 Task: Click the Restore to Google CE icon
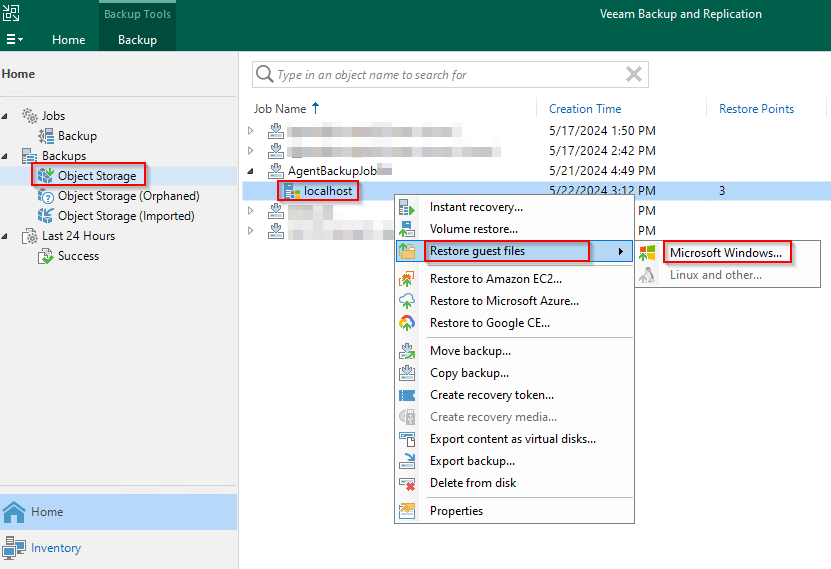coord(407,323)
